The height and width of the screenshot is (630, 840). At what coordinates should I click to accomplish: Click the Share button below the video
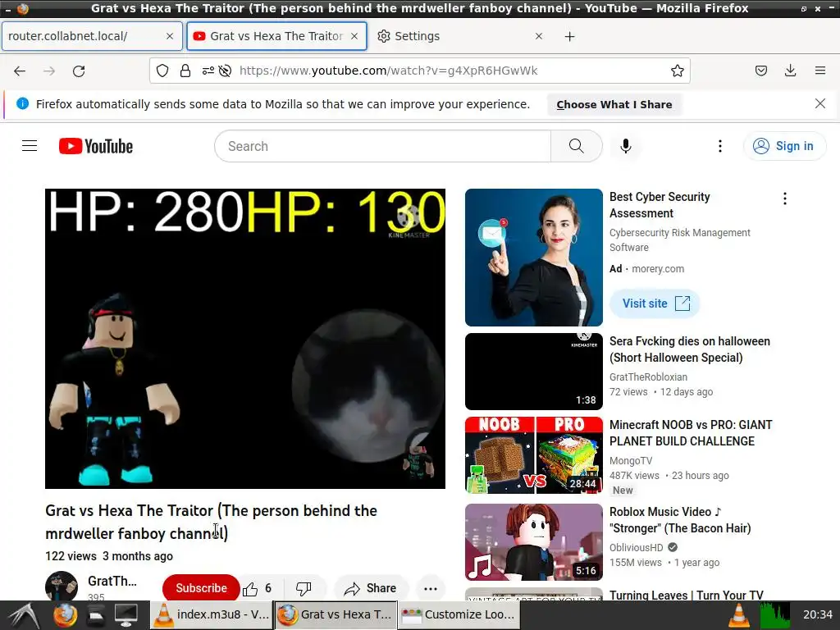(x=371, y=588)
